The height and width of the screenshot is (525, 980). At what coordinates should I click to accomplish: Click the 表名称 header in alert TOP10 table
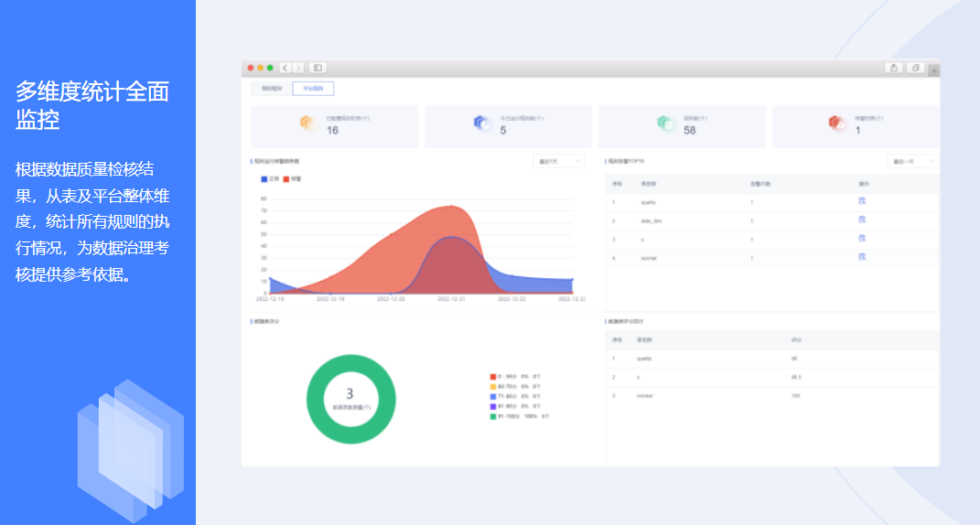(648, 184)
